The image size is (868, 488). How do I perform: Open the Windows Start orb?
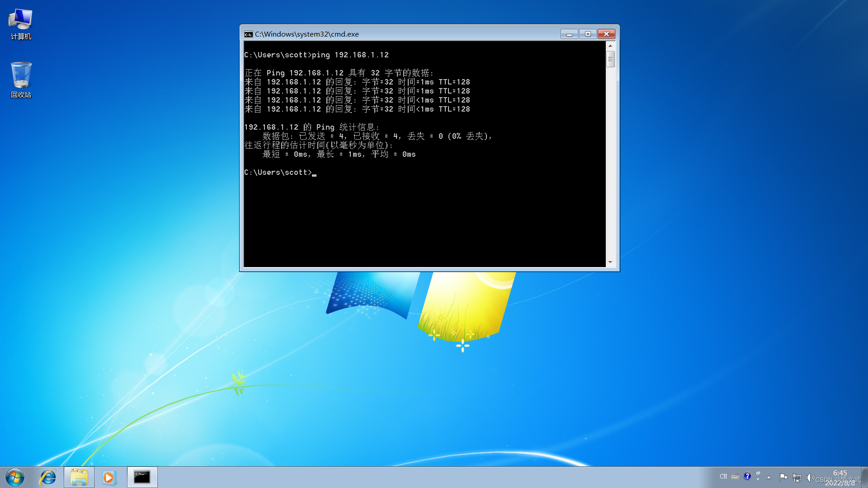(15, 477)
